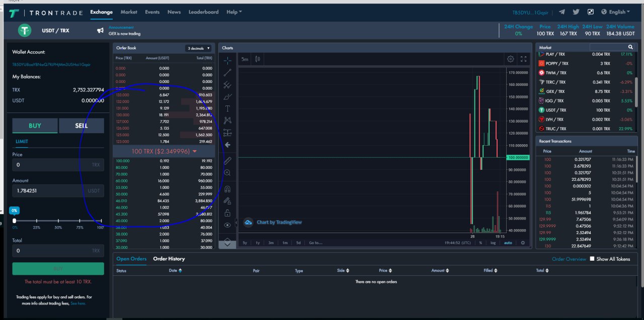Open the 3 decimals dropdown

pos(199,48)
